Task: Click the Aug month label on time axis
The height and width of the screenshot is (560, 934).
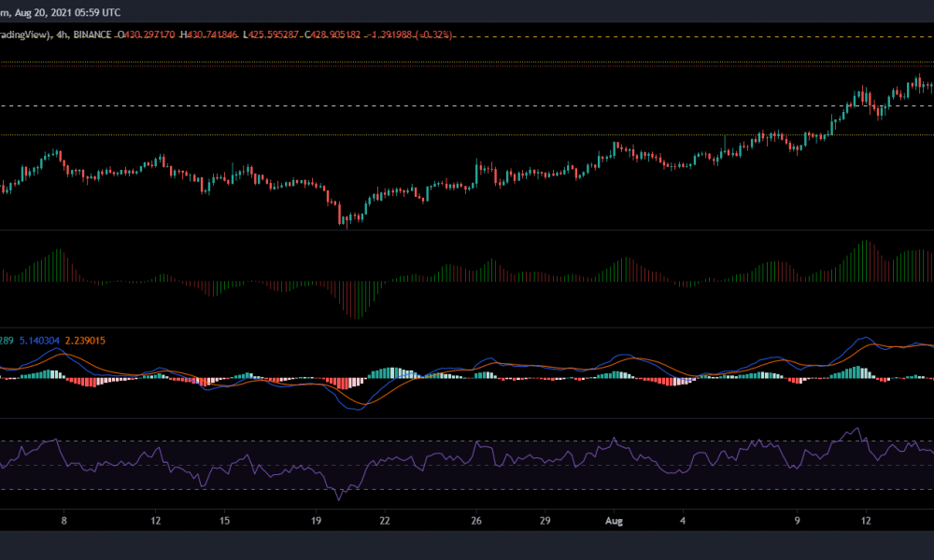Action: point(614,521)
